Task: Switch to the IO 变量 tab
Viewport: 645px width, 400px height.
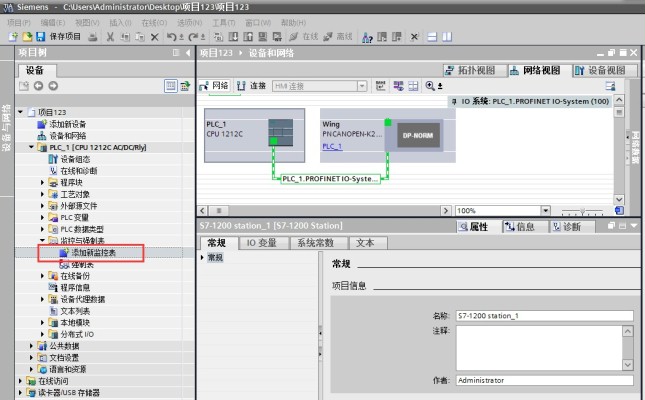Action: [261, 243]
